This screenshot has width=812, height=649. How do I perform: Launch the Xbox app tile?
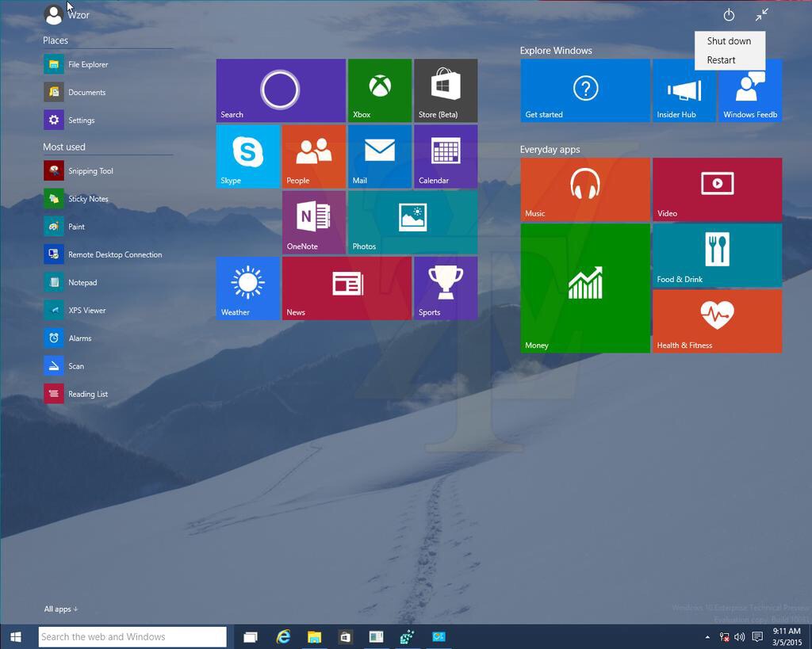coord(379,90)
